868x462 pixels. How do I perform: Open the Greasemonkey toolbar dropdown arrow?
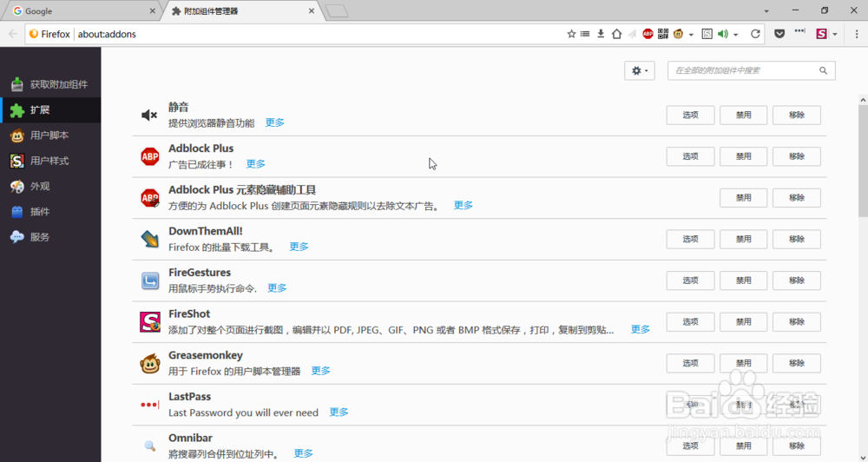691,35
